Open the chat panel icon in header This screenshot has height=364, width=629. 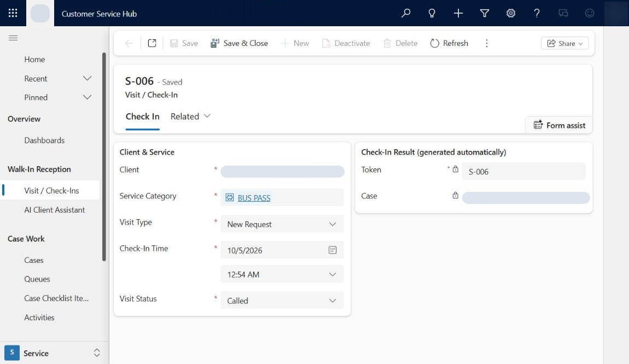pos(563,13)
